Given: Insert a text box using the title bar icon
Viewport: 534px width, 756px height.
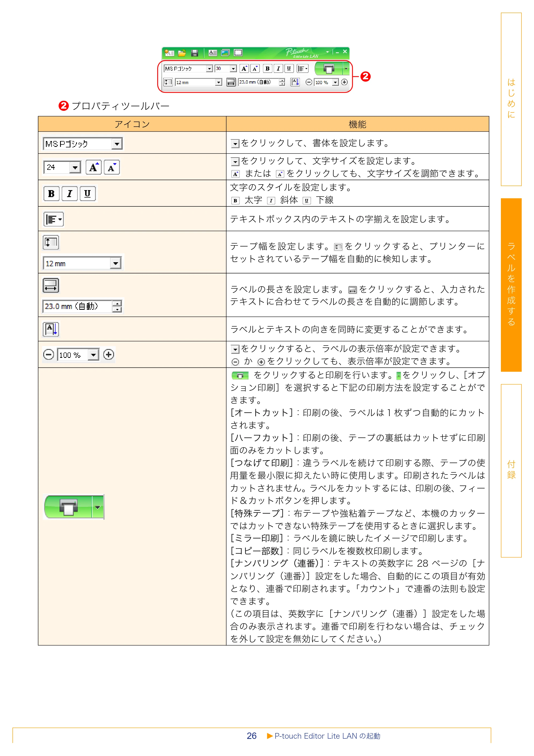Looking at the screenshot, I should click(213, 53).
